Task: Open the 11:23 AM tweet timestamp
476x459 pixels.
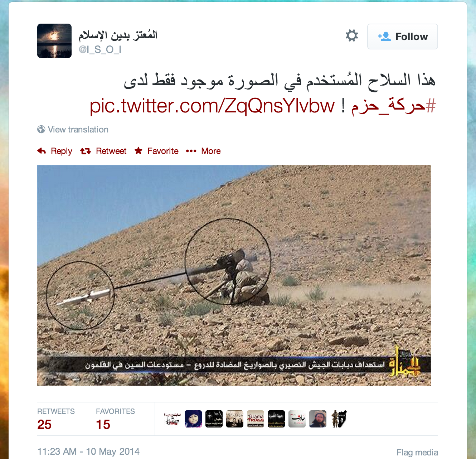Action: click(x=88, y=451)
